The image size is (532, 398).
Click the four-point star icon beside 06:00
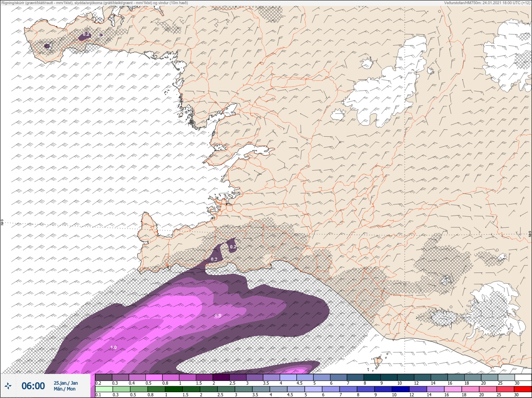tap(8, 386)
